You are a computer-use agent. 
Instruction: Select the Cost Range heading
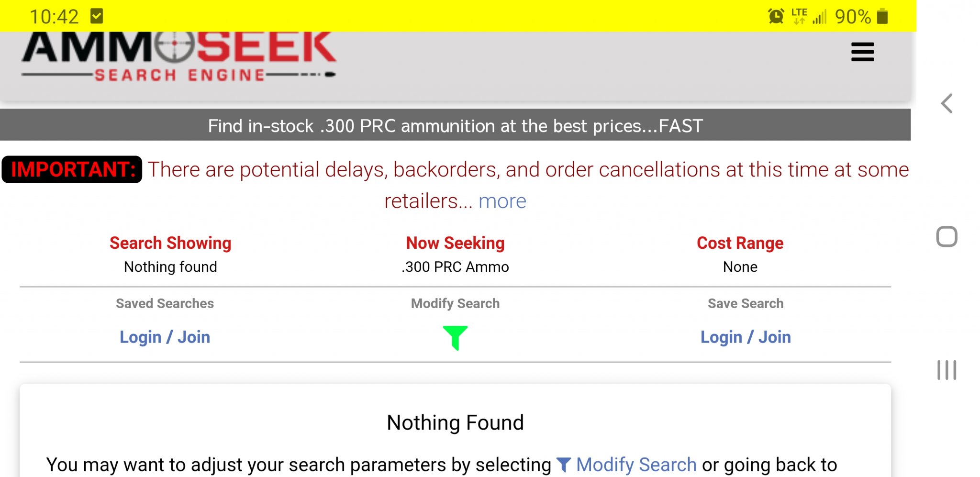(740, 243)
